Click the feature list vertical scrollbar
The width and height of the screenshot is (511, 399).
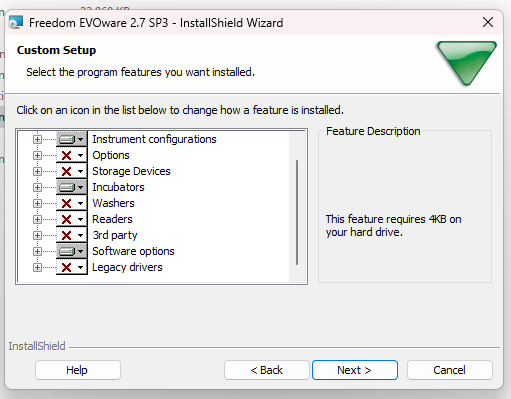click(297, 213)
